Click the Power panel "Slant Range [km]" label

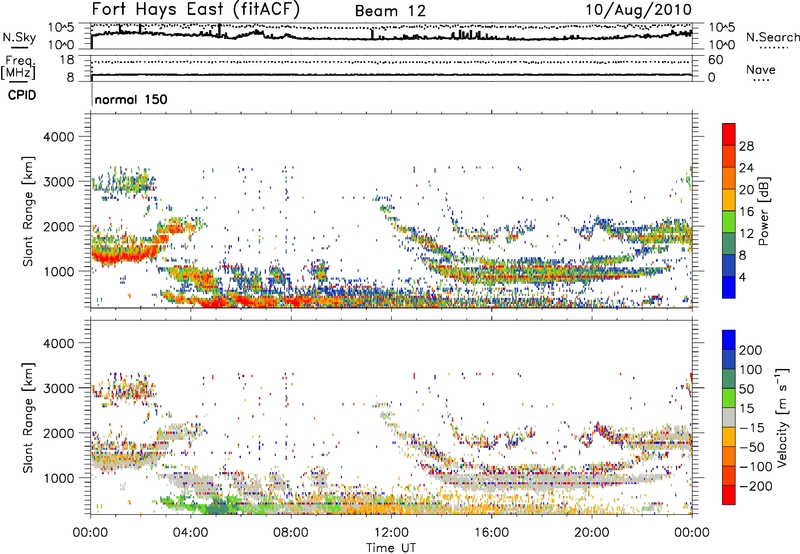[x=28, y=211]
